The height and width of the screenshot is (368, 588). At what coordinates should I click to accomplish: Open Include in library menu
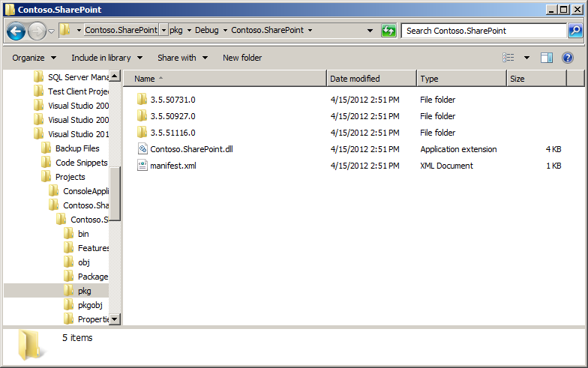point(106,58)
